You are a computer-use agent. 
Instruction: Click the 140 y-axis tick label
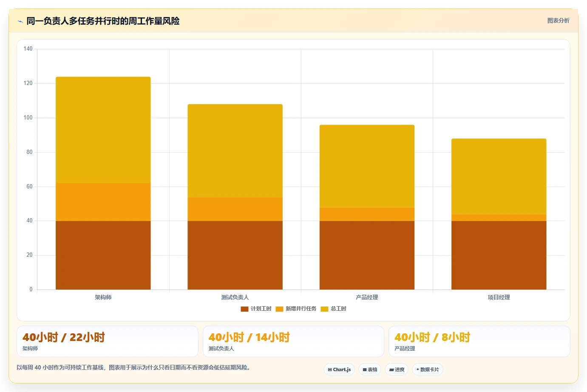[28, 49]
